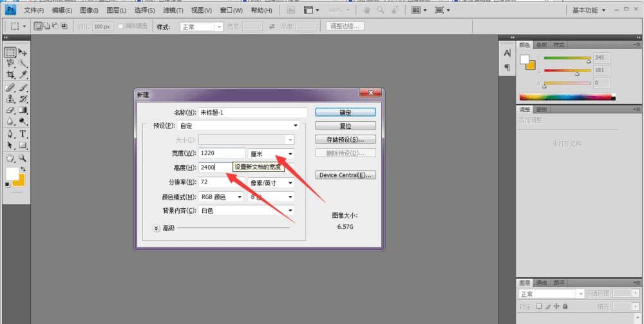Open the 图像(I) menu
The width and height of the screenshot is (644, 324).
89,10
